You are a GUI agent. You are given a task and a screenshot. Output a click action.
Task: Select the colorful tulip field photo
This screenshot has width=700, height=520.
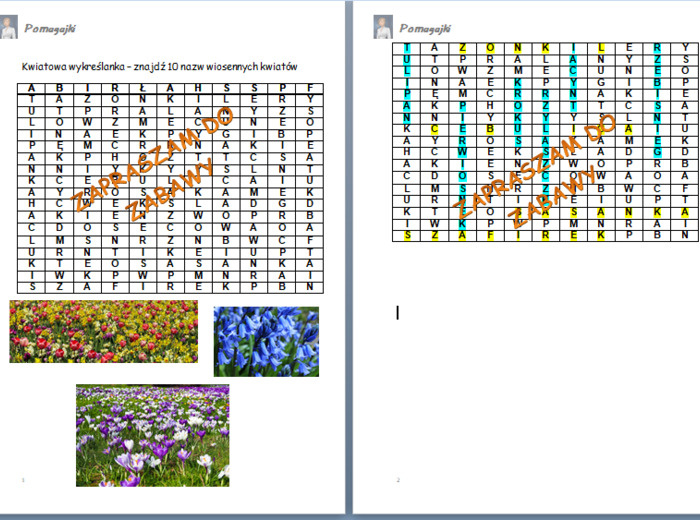point(103,331)
